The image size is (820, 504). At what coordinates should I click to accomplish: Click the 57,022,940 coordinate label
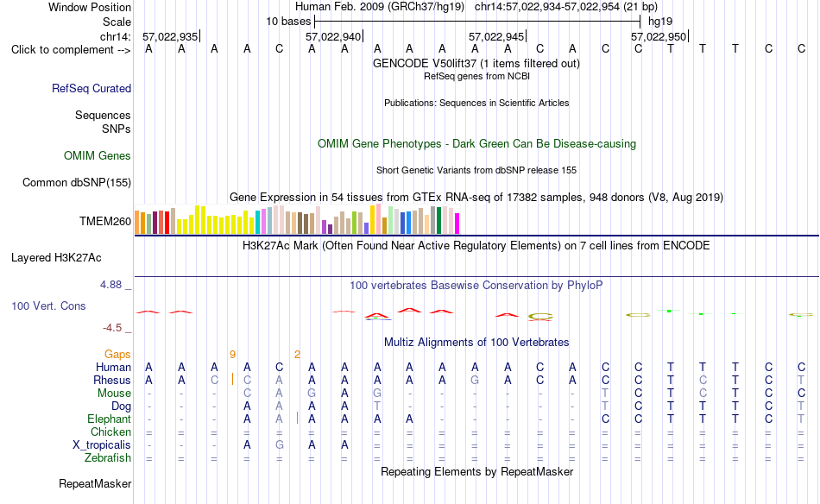click(x=333, y=36)
